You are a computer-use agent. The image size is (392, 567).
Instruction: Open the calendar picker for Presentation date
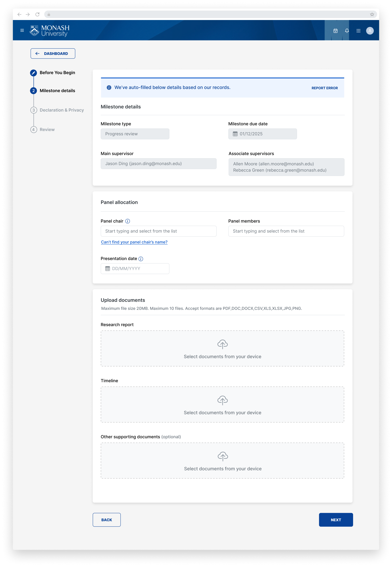point(108,269)
